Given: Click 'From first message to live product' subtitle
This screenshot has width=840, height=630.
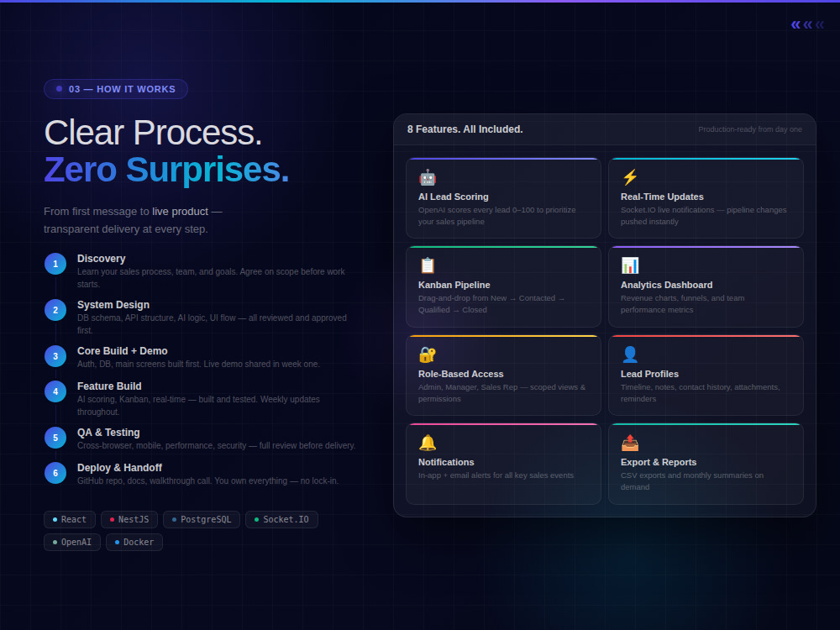Looking at the screenshot, I should (133, 220).
